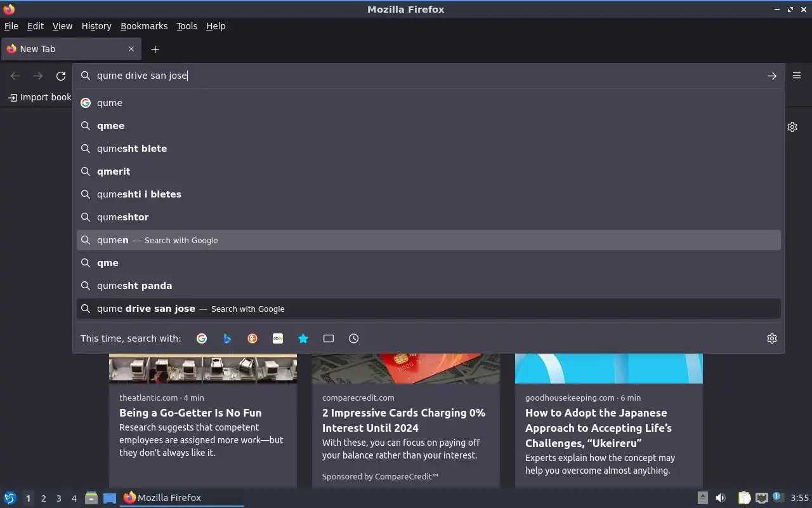Open the LXQt application menu
This screenshot has height=508, width=812.
(10, 498)
